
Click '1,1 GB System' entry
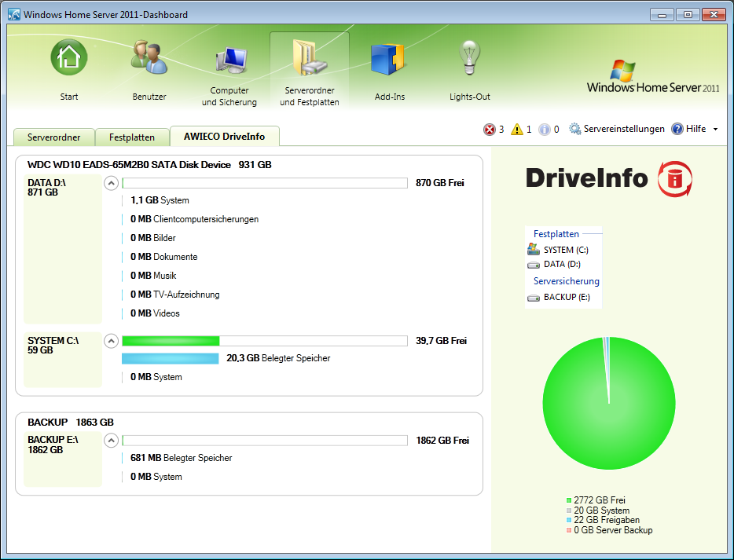[160, 200]
